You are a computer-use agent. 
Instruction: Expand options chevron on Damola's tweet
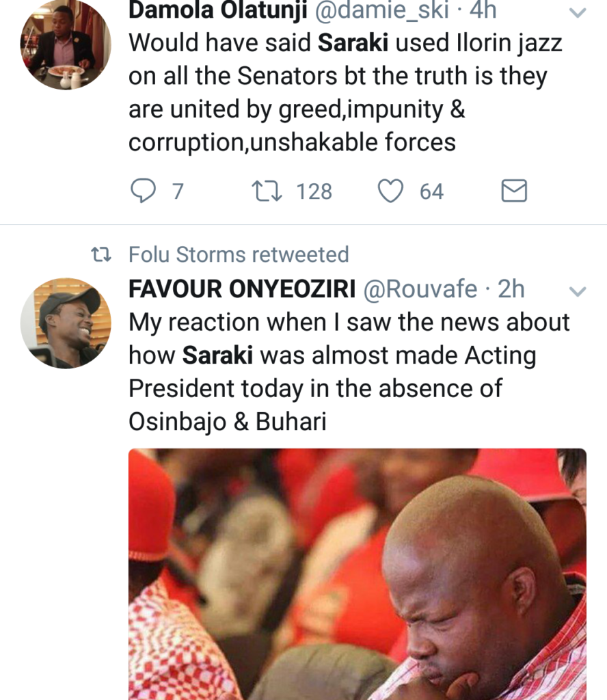pos(578,14)
